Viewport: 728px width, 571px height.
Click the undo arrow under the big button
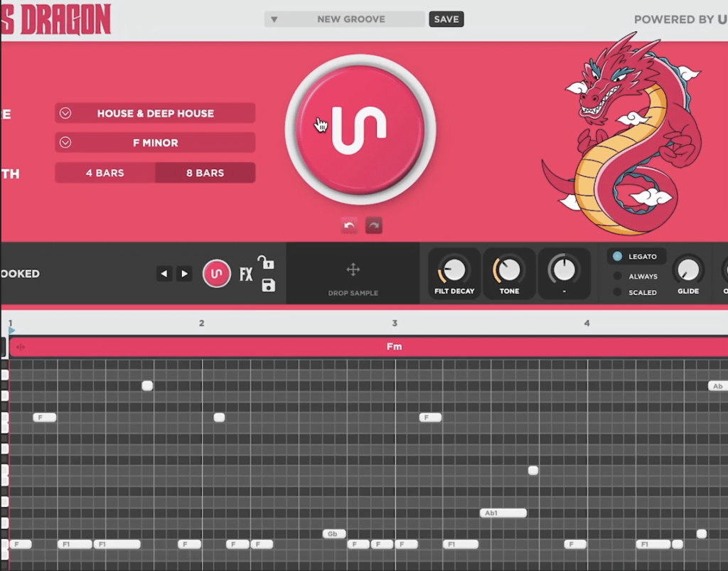348,225
